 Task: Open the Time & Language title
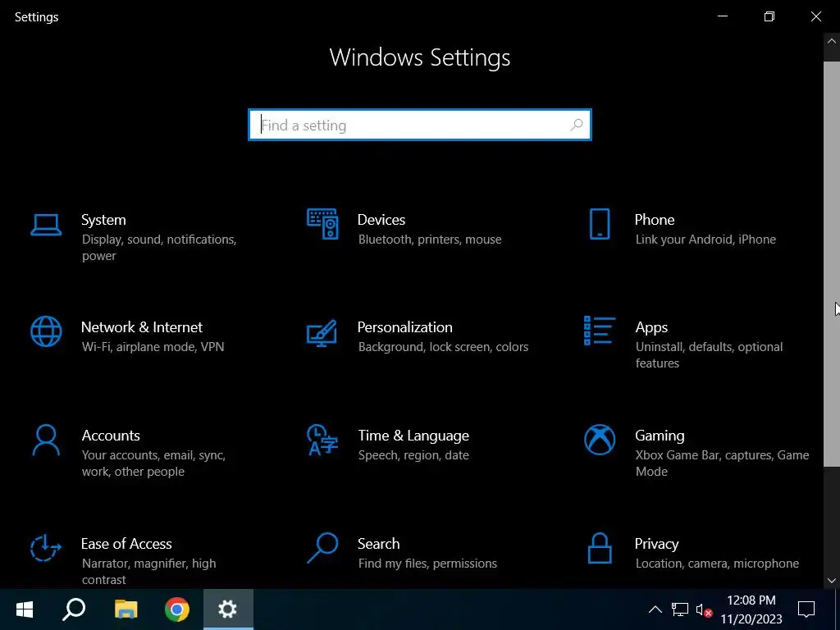pyautogui.click(x=413, y=436)
